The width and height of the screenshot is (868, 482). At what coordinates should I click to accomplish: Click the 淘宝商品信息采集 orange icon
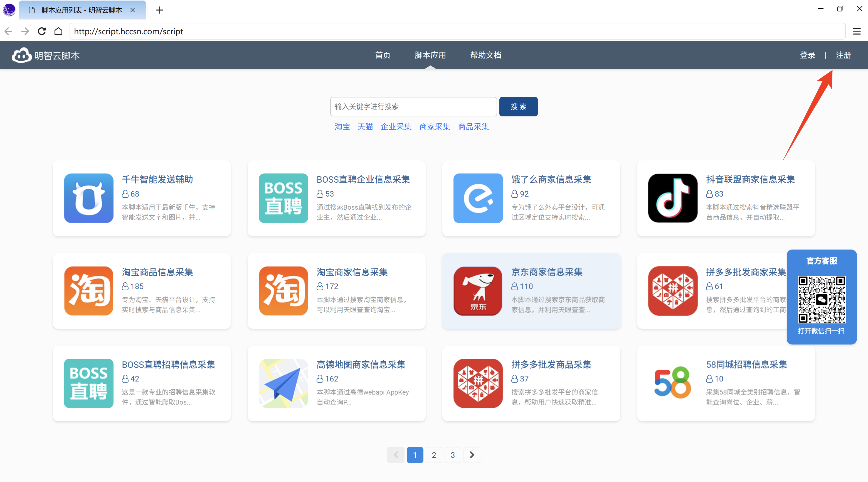(89, 291)
